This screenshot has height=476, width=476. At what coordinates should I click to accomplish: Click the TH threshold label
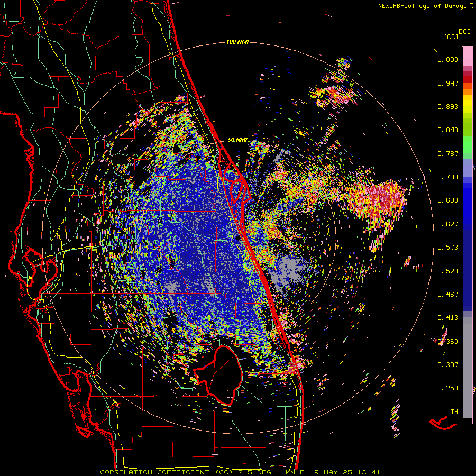[454, 412]
